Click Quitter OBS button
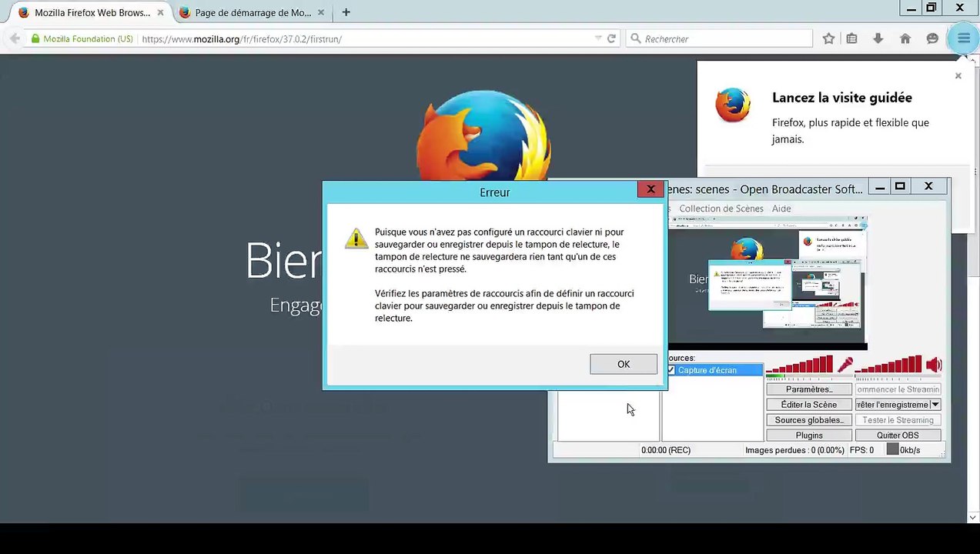This screenshot has width=980, height=554. coord(898,436)
